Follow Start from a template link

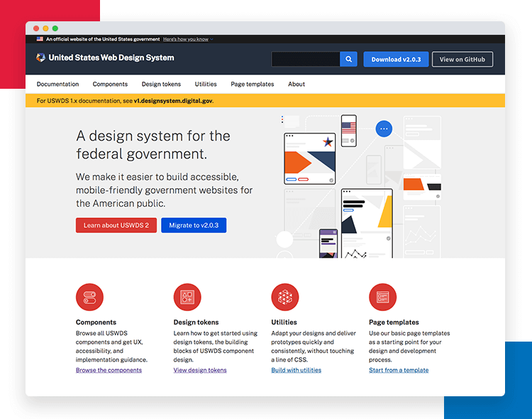point(399,370)
